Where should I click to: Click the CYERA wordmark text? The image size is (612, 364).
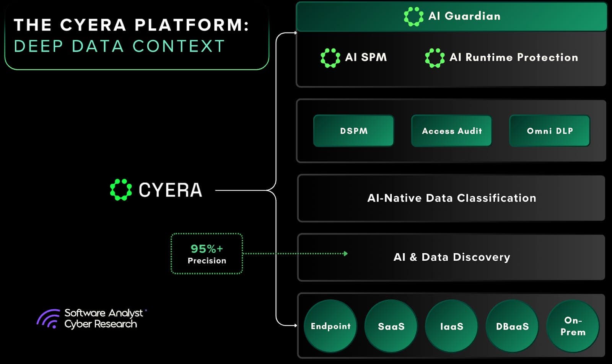coord(170,190)
